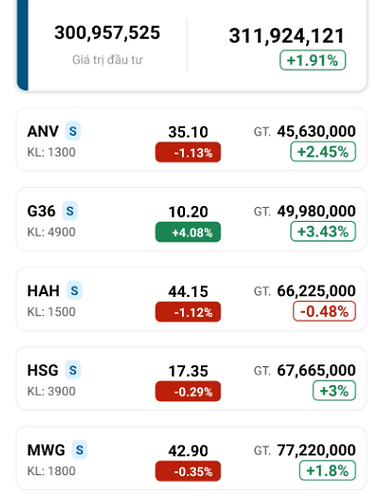This screenshot has height=500, width=383.
Task: Select HSG's +3% profit badge
Action: click(x=334, y=391)
